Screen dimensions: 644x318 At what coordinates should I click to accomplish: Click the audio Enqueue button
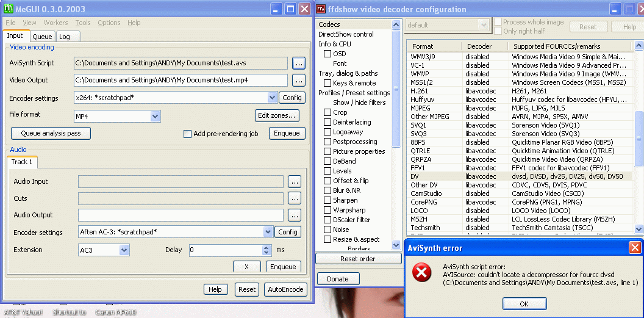pos(284,266)
